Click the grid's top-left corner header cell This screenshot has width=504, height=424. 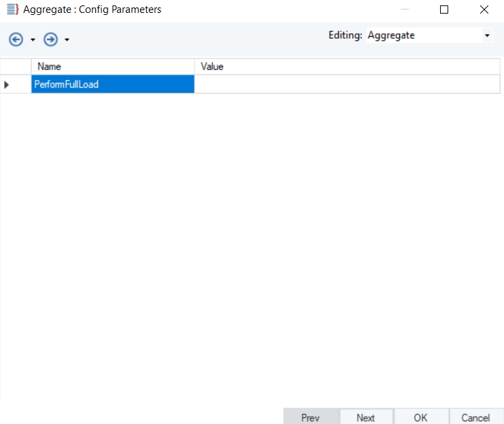point(16,67)
